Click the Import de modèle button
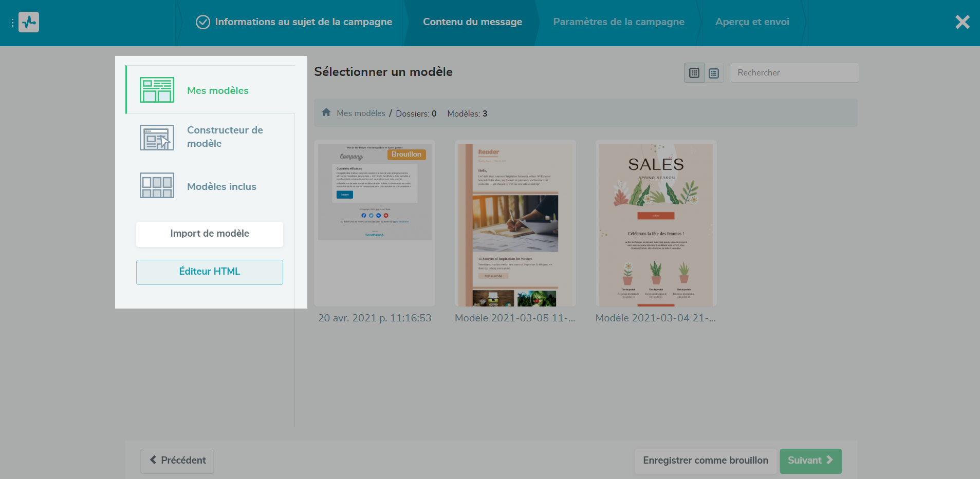This screenshot has height=479, width=980. [209, 234]
